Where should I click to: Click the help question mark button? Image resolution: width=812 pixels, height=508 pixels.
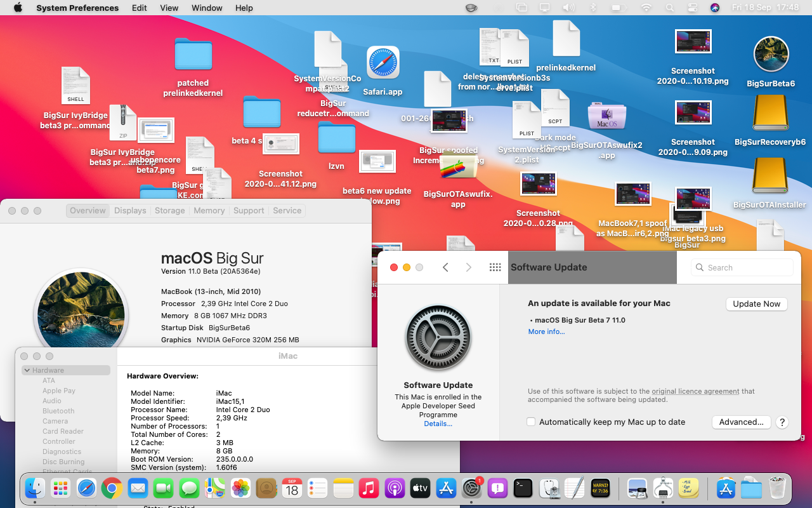click(x=782, y=422)
